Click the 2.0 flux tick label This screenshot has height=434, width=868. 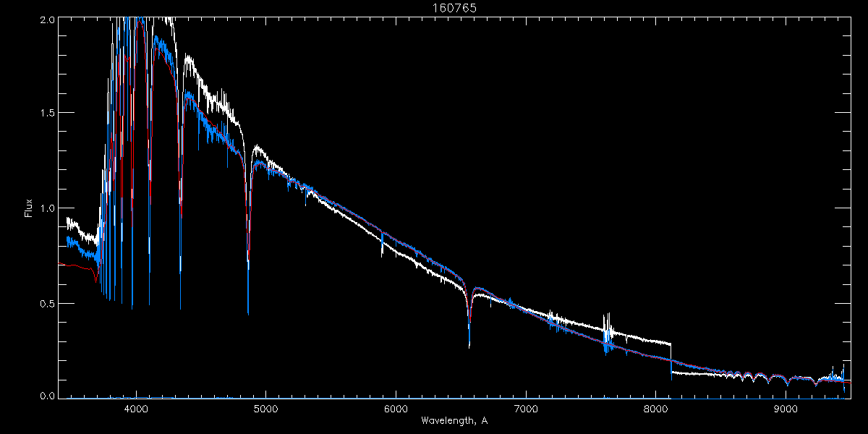pyautogui.click(x=46, y=20)
